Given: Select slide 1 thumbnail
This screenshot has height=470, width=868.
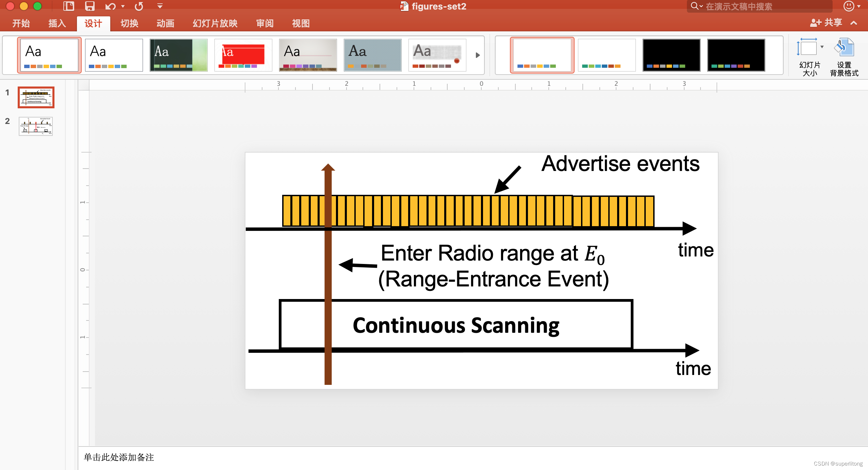Looking at the screenshot, I should coord(36,97).
